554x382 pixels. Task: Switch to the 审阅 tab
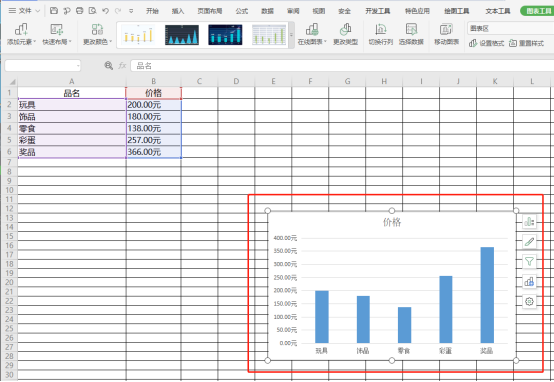[293, 11]
